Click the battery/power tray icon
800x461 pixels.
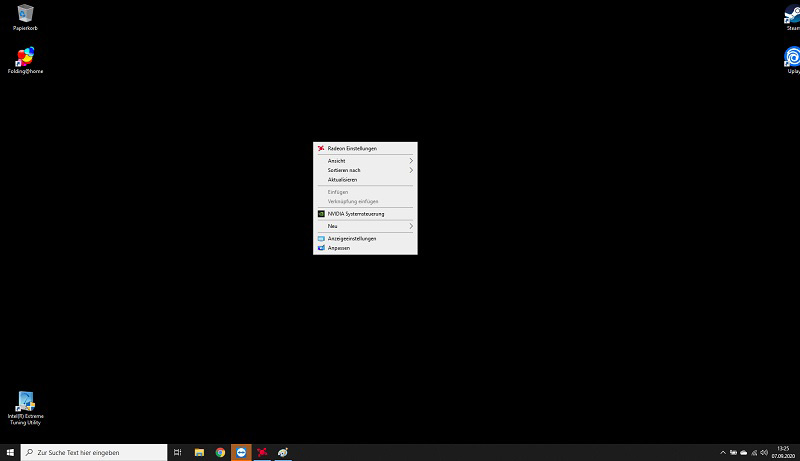point(733,452)
